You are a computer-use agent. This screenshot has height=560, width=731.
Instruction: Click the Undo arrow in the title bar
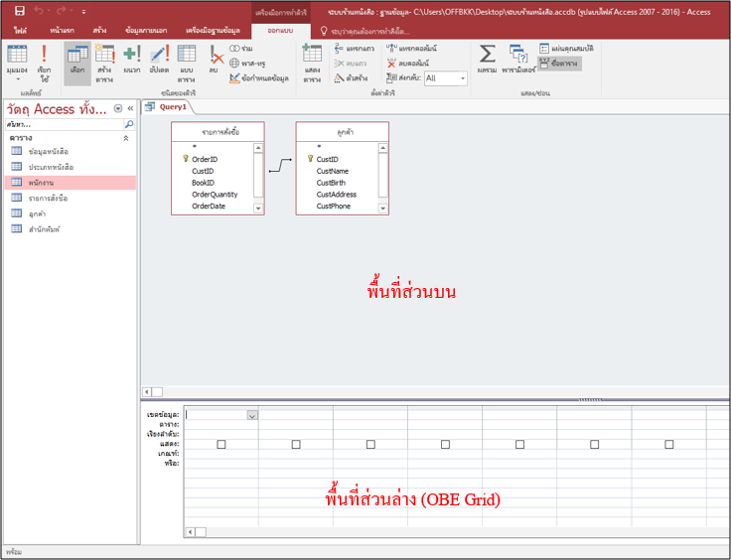(39, 11)
